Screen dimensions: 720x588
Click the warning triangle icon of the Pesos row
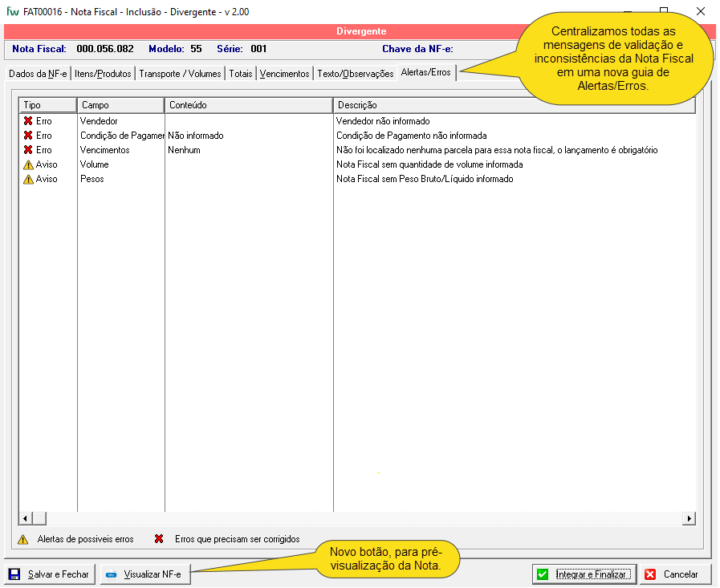(x=28, y=179)
